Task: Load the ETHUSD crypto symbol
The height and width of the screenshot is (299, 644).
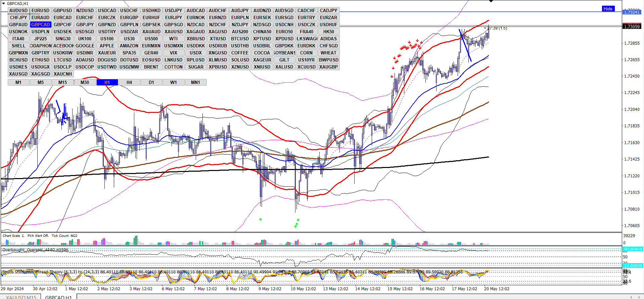Action: (x=41, y=60)
